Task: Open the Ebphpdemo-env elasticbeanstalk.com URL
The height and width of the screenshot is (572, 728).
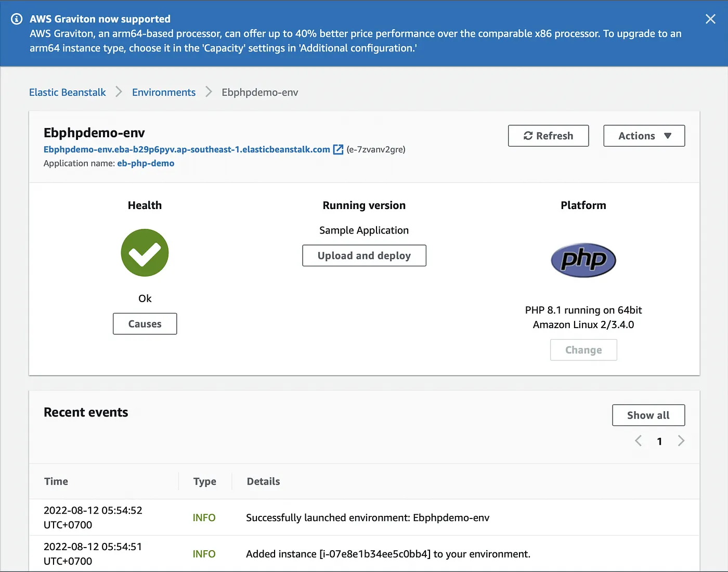Action: pyautogui.click(x=187, y=150)
